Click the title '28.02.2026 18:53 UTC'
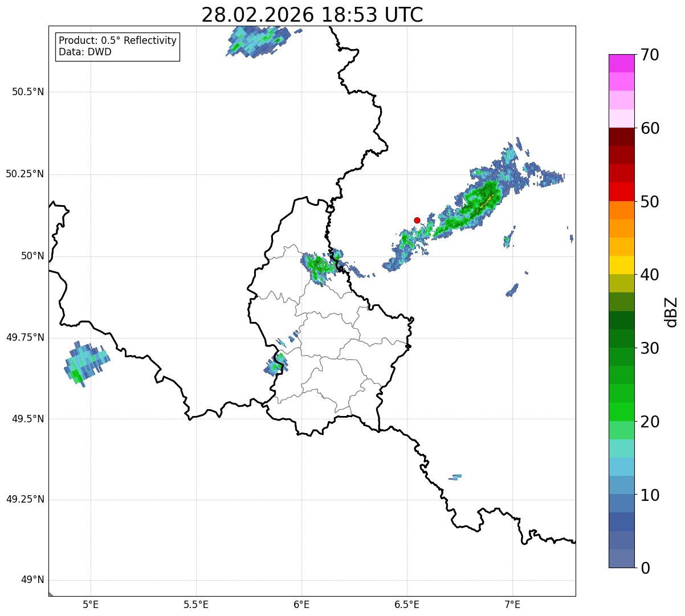Viewport: 685px width, 616px height. point(312,15)
